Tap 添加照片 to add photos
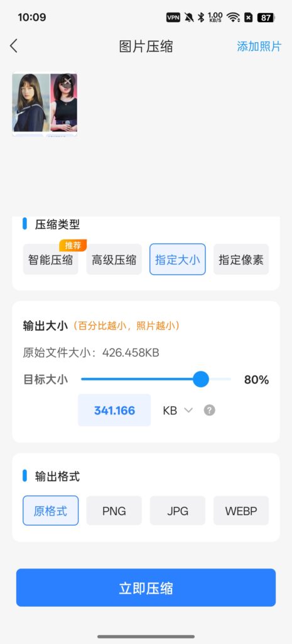This screenshot has width=292, height=644. point(259,47)
